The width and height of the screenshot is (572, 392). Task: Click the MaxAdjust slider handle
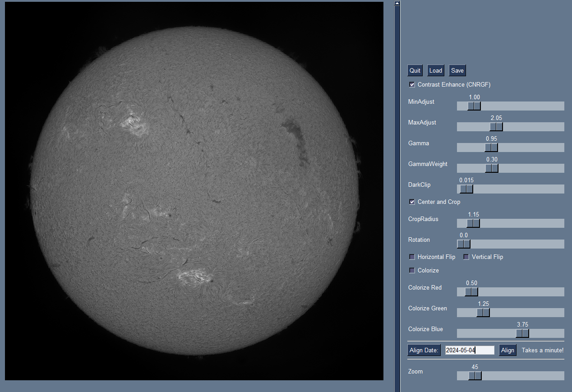(496, 127)
